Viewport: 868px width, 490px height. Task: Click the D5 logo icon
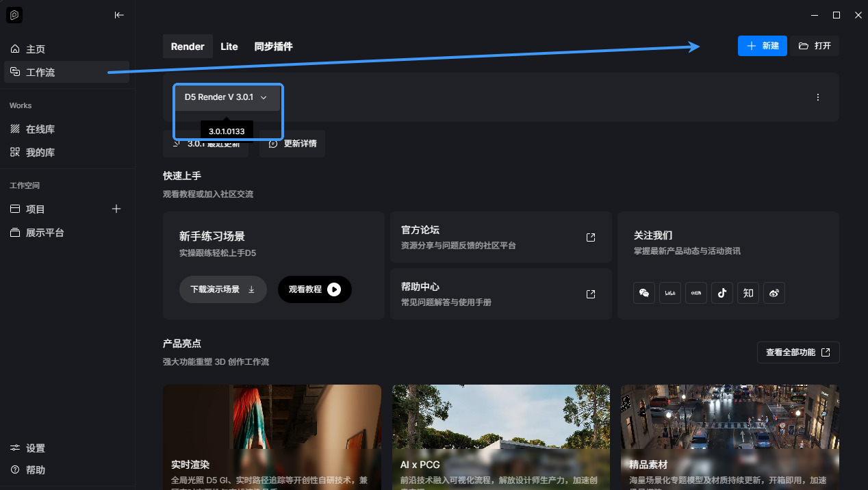pyautogui.click(x=14, y=15)
